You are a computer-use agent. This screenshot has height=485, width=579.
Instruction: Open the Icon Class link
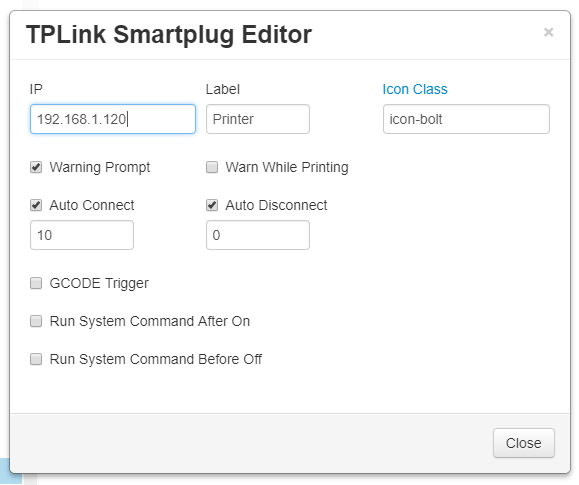415,89
